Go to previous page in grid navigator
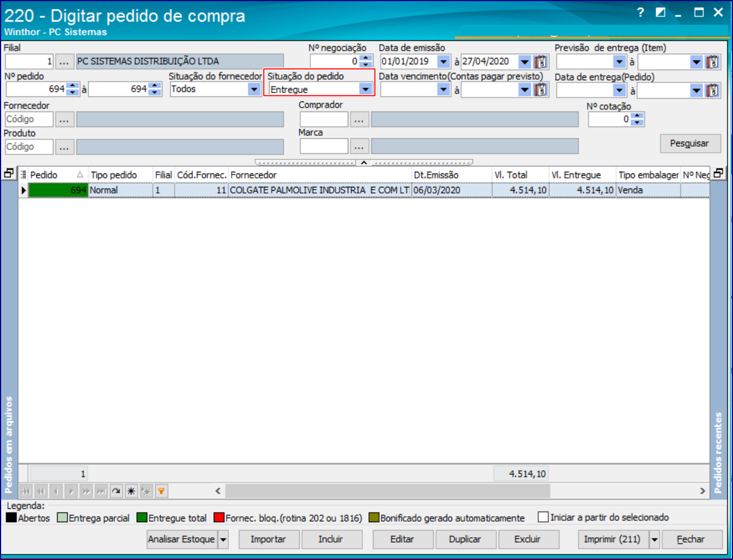The image size is (733, 560). (x=41, y=491)
